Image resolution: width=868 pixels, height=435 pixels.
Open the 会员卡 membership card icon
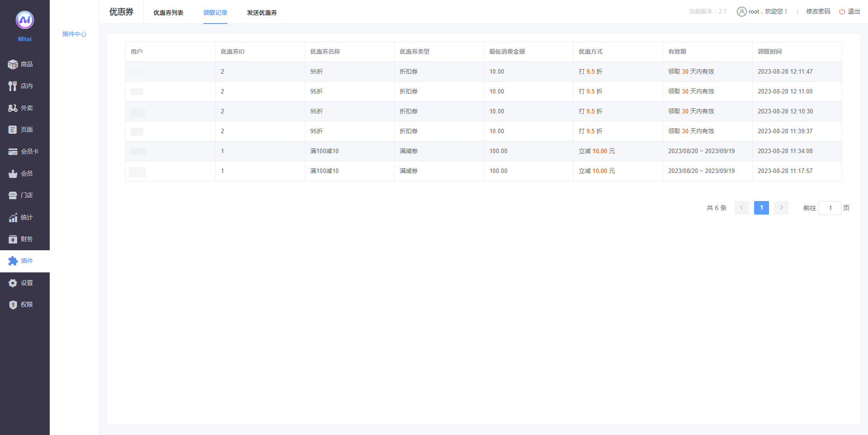[x=13, y=152]
